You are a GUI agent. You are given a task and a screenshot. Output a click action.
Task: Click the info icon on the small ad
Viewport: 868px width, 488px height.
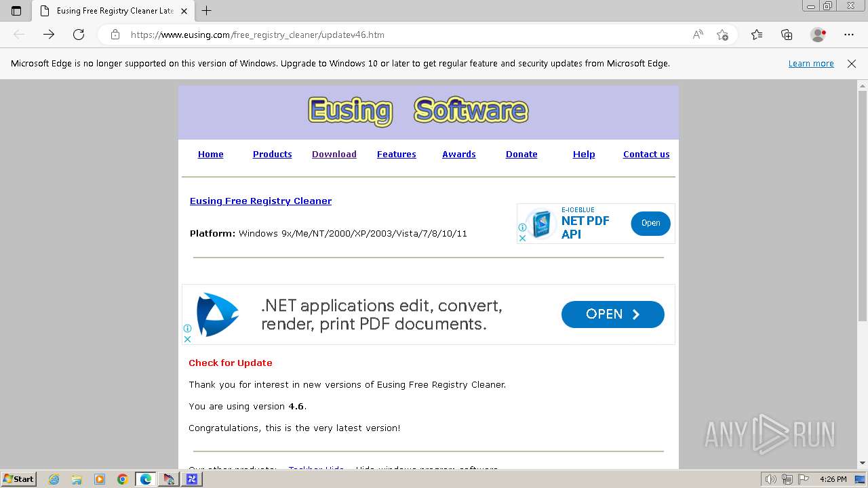pos(522,228)
